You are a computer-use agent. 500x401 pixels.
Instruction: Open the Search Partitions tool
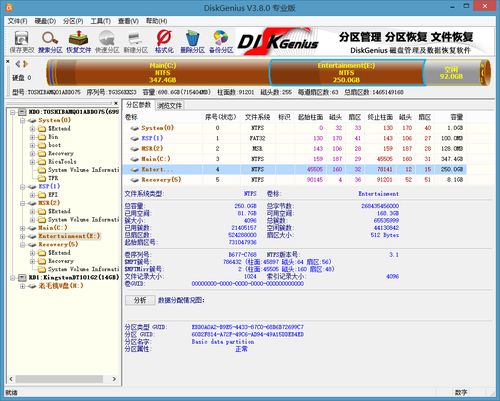(50, 42)
